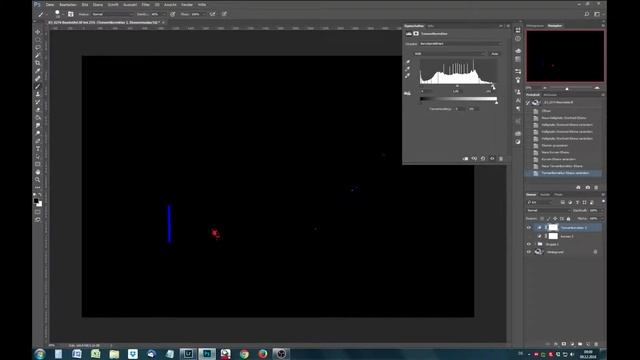Swap foreground and background colors
Viewport: 640px width, 360px height.
(x=40, y=195)
